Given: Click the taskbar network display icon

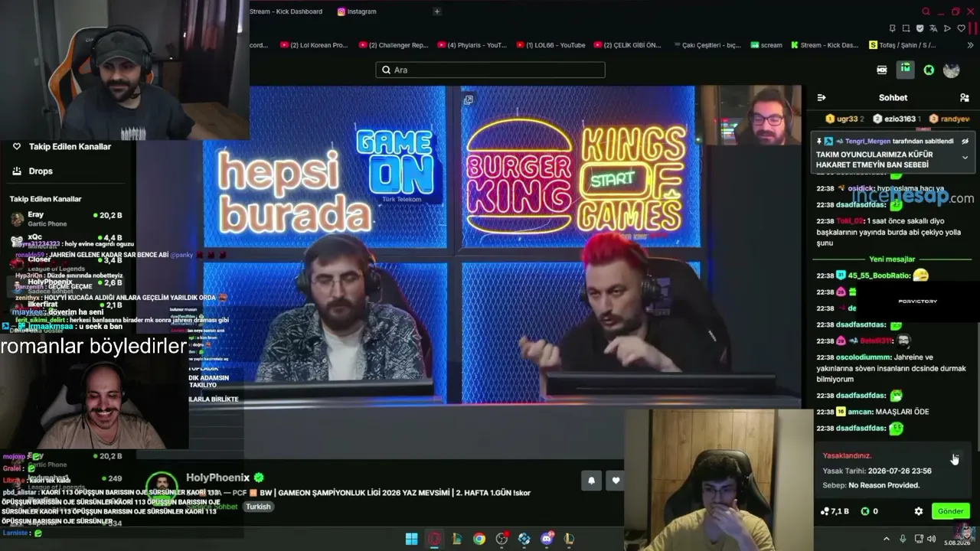Looking at the screenshot, I should pos(919,539).
